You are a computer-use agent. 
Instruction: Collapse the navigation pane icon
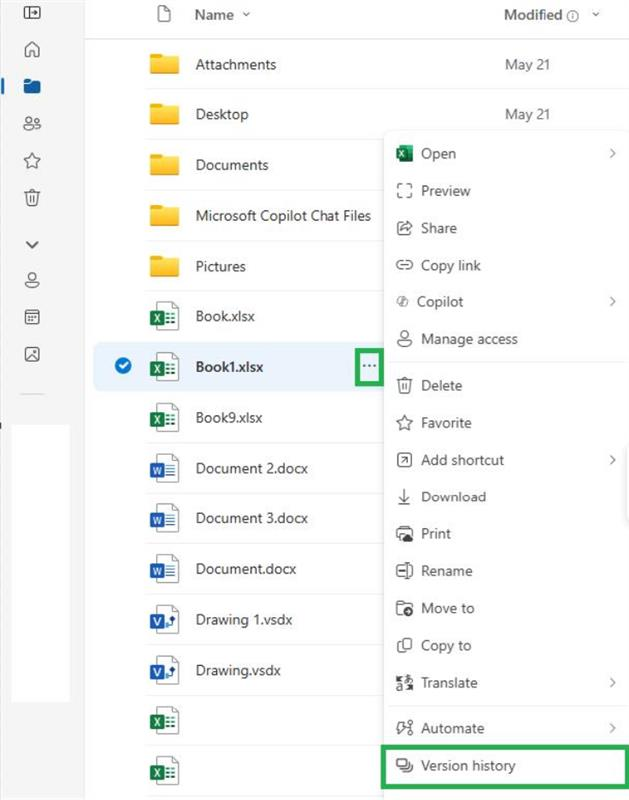point(32,12)
